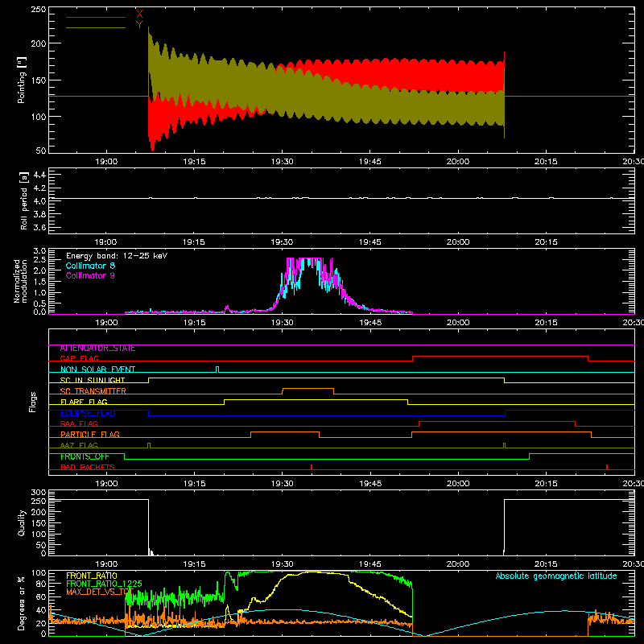Select the GAP_FLAG label

pos(79,358)
